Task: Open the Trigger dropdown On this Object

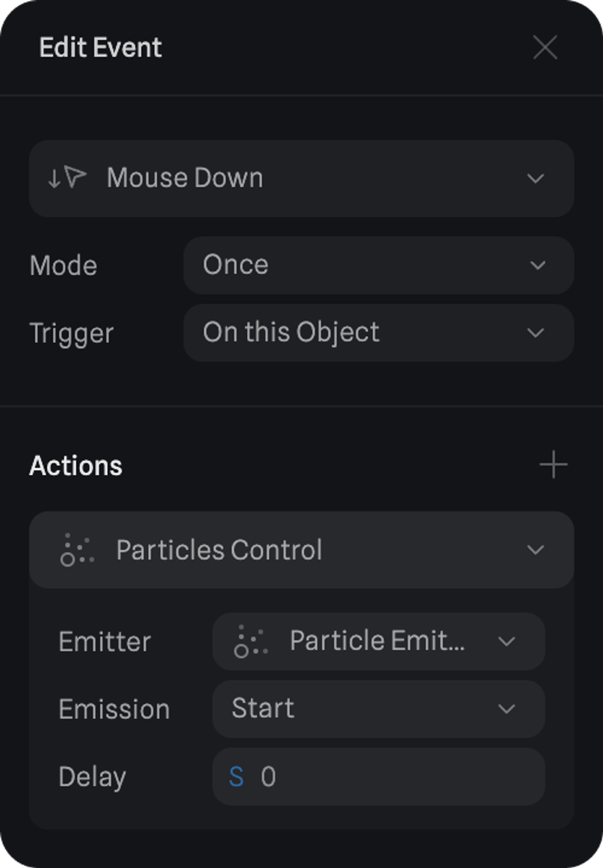Action: pos(378,333)
